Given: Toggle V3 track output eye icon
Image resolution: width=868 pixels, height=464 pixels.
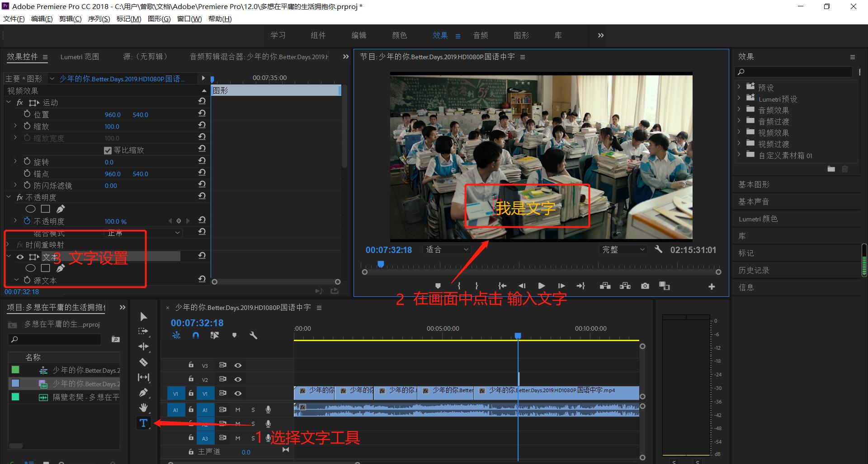Looking at the screenshot, I should 238,365.
